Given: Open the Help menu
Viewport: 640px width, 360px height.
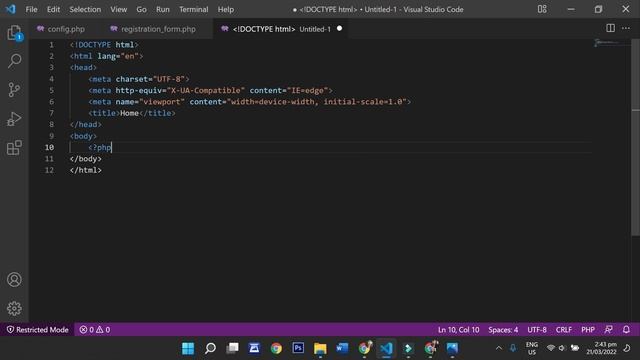Looking at the screenshot, I should [x=225, y=9].
